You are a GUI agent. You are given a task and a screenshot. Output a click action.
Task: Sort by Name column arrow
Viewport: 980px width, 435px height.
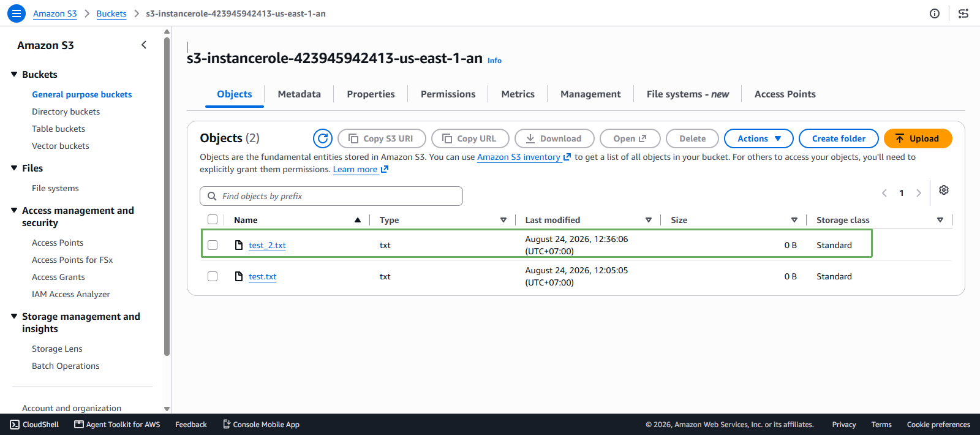tap(358, 220)
